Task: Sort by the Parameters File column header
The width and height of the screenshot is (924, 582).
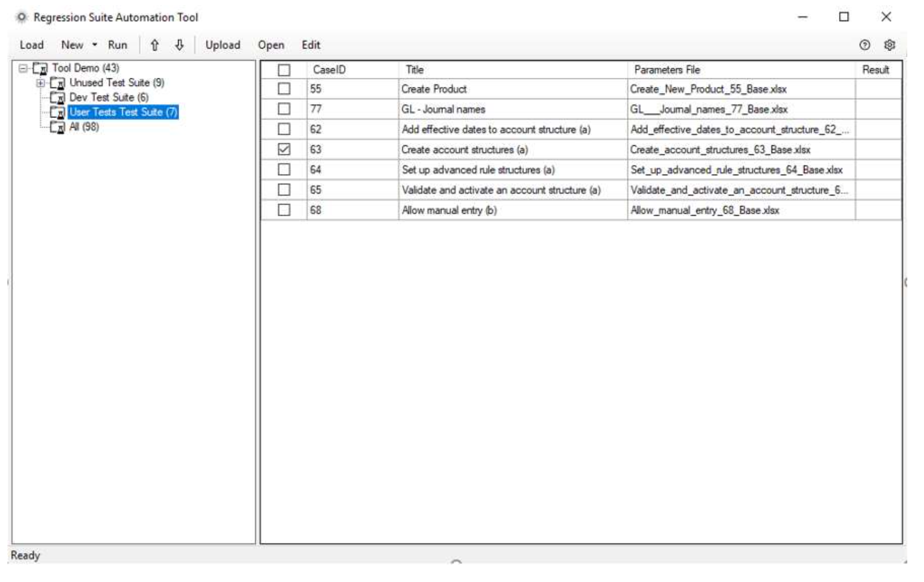Action: coord(666,70)
